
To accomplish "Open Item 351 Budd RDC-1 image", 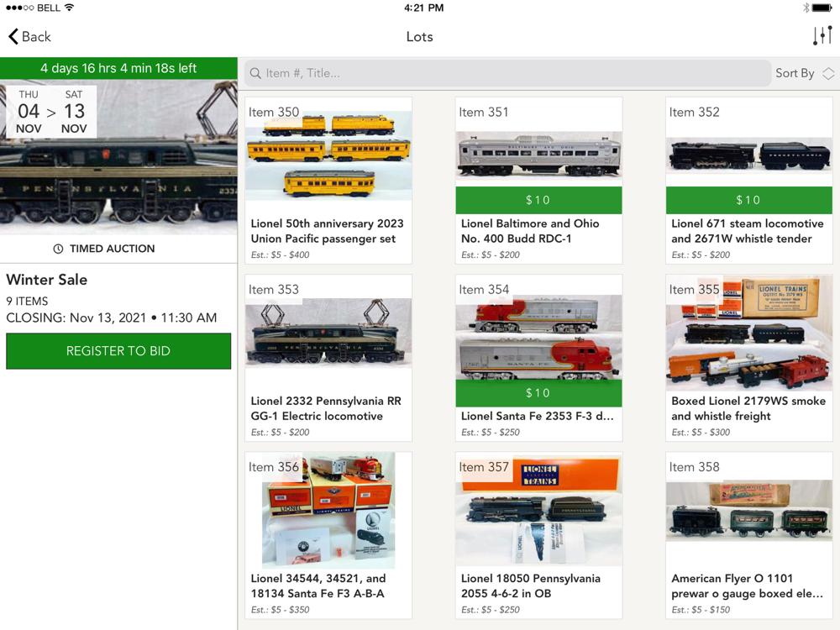I will point(538,155).
